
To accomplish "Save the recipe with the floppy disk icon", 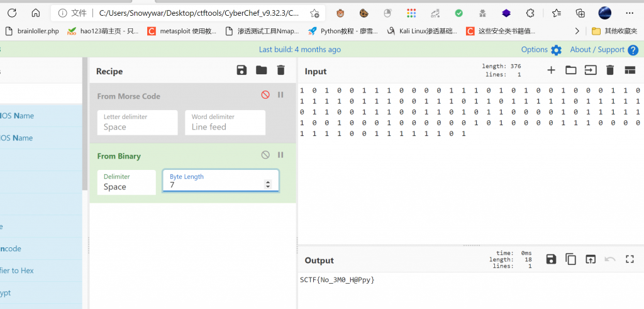I will 241,70.
